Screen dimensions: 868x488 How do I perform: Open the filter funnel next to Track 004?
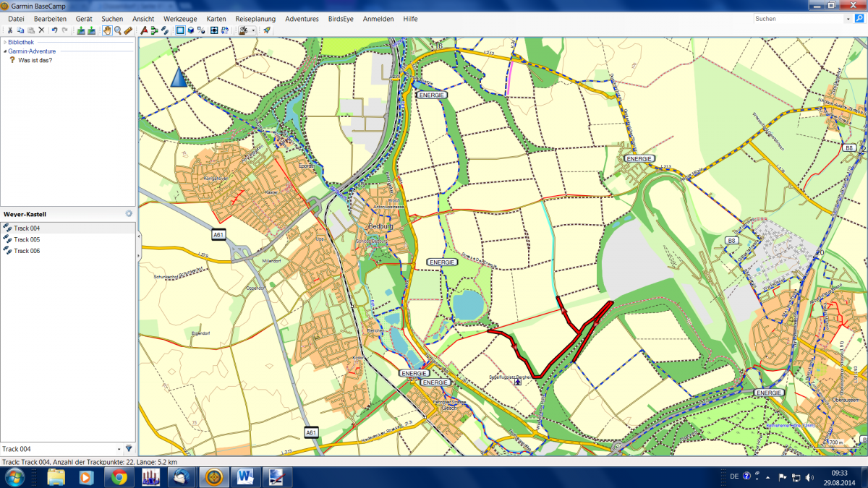129,448
